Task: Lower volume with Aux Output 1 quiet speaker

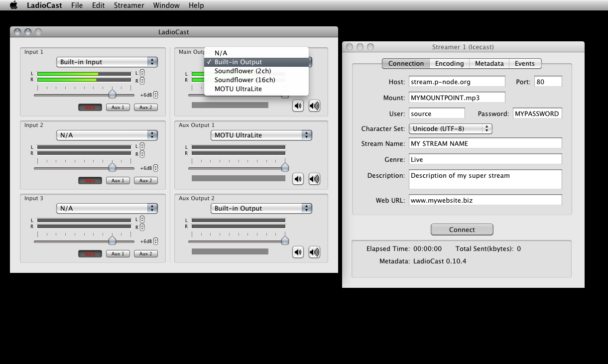Action: pyautogui.click(x=298, y=179)
